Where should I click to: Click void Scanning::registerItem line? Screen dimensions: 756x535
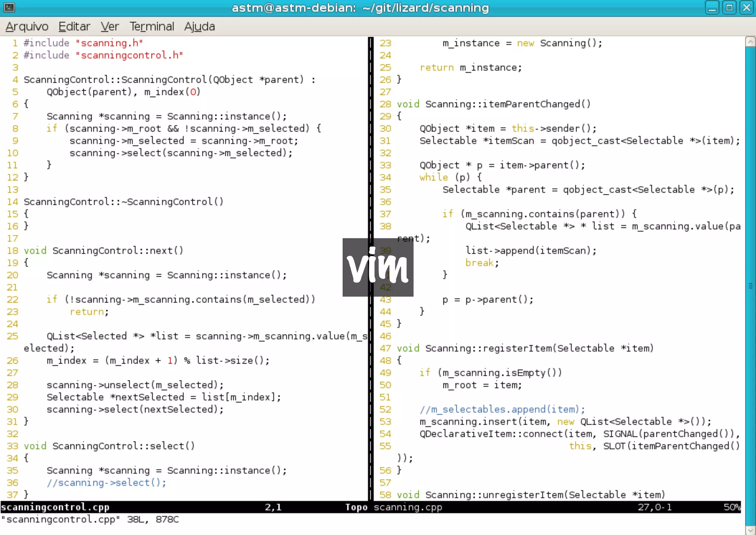point(525,348)
